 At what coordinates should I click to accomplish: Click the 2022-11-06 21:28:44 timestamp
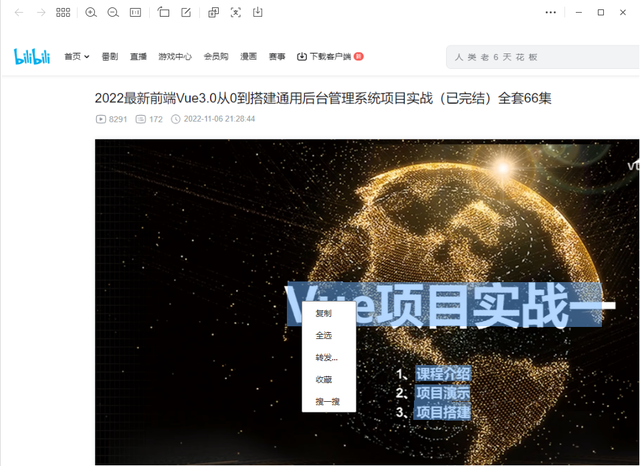click(x=213, y=119)
